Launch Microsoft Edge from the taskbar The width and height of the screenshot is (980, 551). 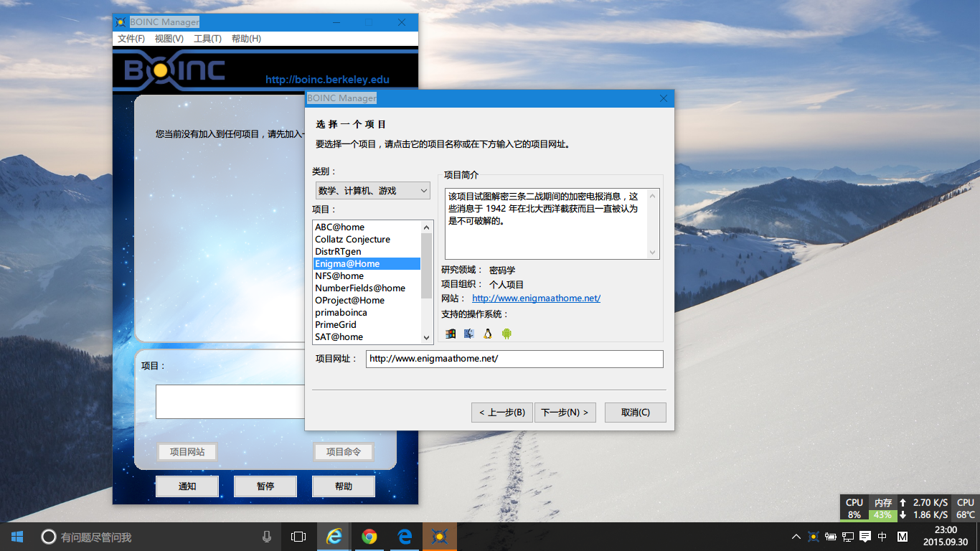click(x=405, y=537)
